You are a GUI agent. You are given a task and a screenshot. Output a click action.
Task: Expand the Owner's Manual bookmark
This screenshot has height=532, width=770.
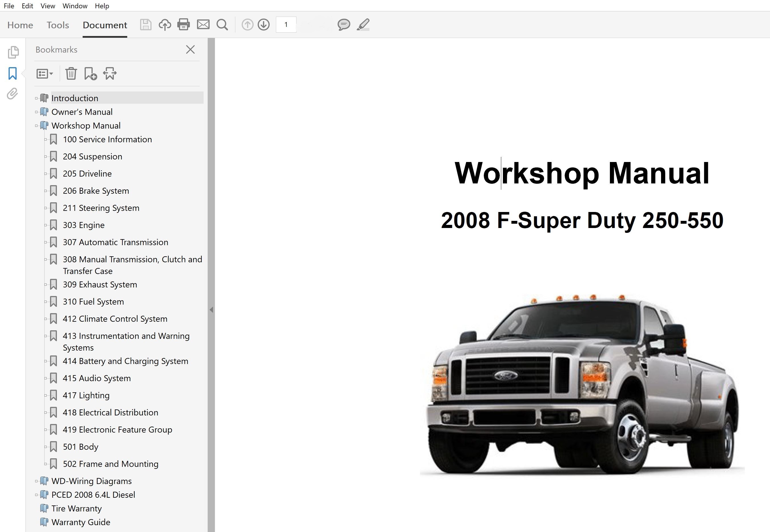point(36,112)
